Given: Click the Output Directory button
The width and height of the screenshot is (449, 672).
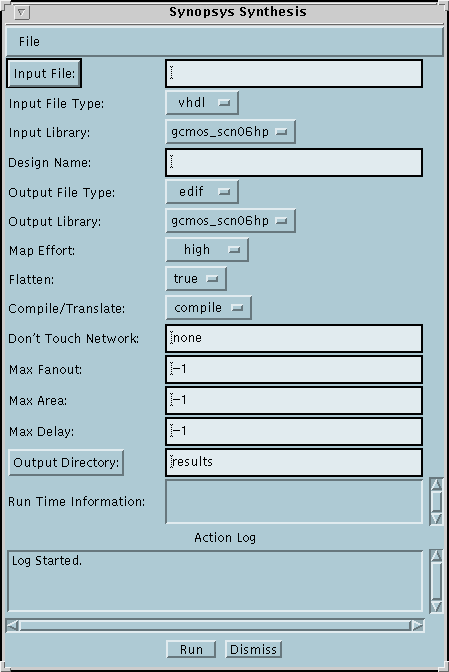Looking at the screenshot, I should coord(66,462).
